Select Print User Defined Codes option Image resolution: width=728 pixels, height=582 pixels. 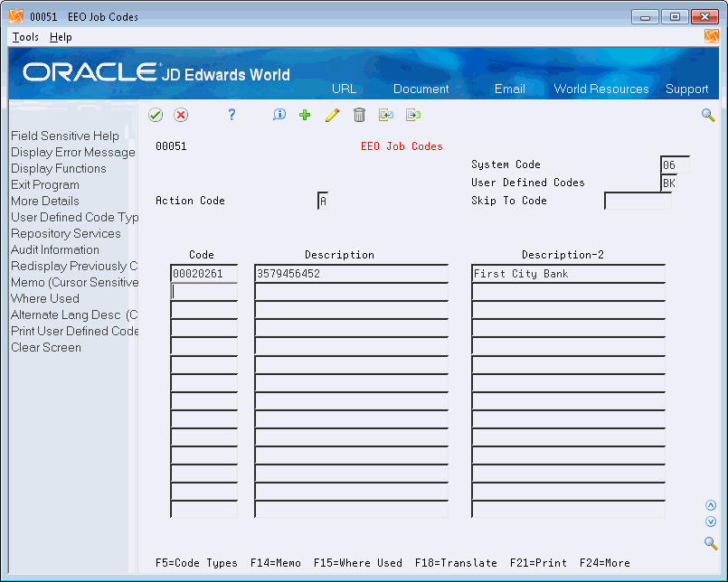[x=74, y=331]
